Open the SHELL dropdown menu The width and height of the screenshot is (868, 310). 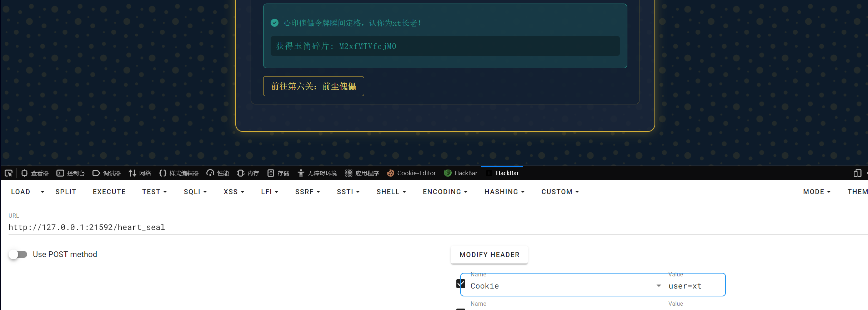[391, 192]
